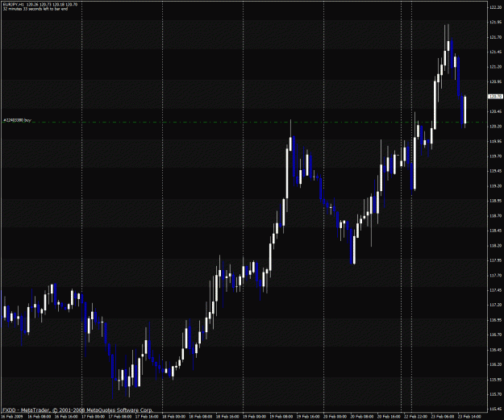The height and width of the screenshot is (420, 504).
Task: Click the 122.20 price axis label
Action: [x=495, y=7]
